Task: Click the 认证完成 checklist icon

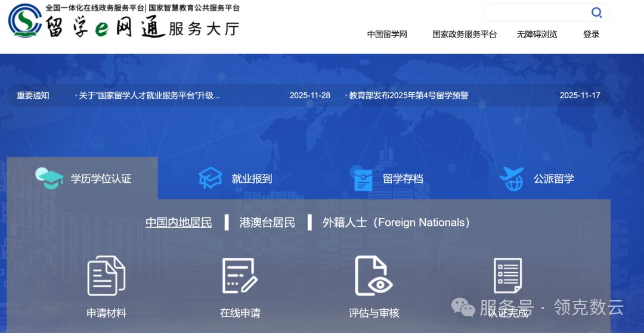Action: coord(507,276)
